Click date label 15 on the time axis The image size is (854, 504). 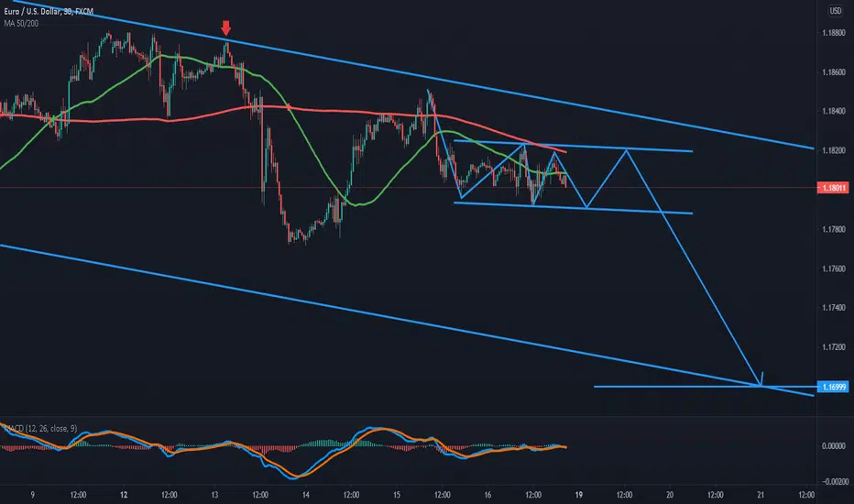pos(397,495)
